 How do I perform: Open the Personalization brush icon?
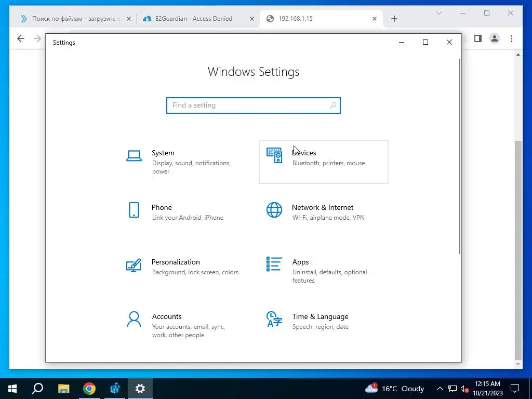(x=134, y=265)
